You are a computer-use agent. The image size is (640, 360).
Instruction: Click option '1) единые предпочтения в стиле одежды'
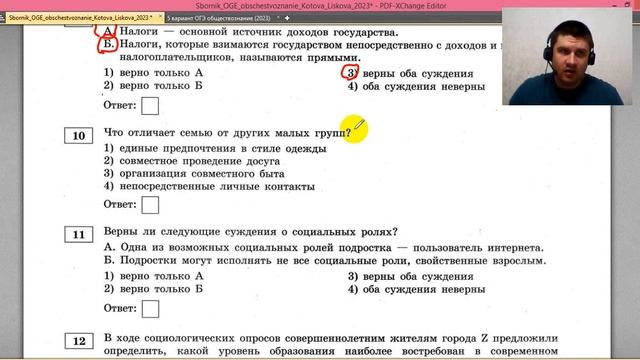point(215,148)
